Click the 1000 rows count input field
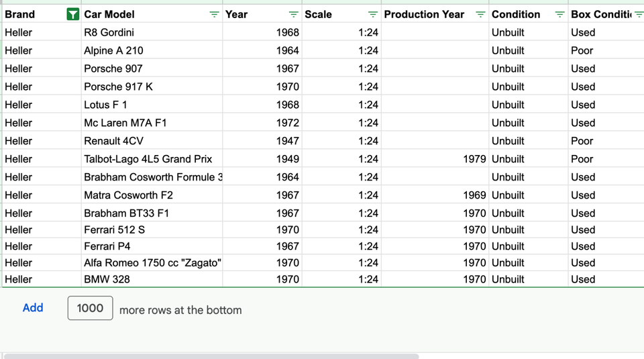The width and height of the screenshot is (644, 359). click(90, 308)
